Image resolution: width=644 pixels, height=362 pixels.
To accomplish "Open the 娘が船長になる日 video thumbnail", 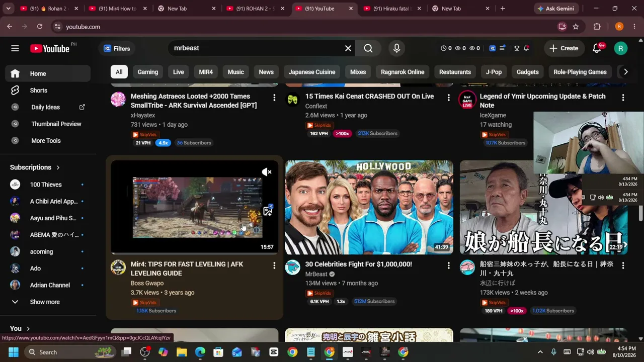I will click(543, 207).
